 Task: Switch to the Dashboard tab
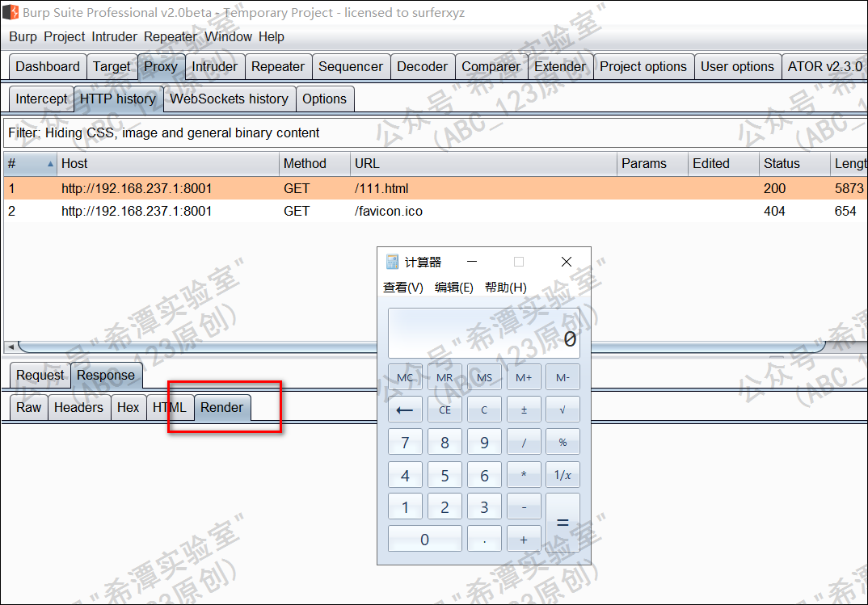click(48, 67)
